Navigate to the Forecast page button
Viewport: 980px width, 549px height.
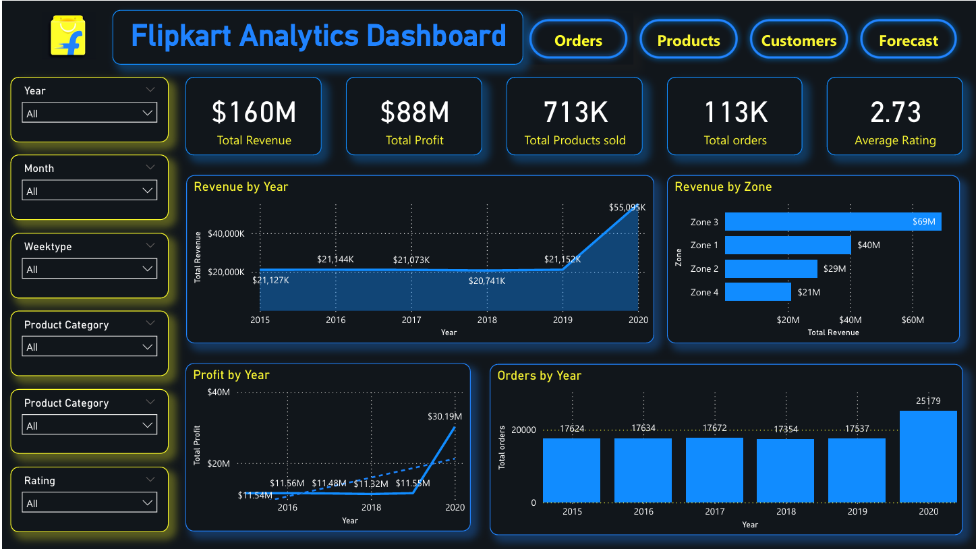(x=909, y=40)
